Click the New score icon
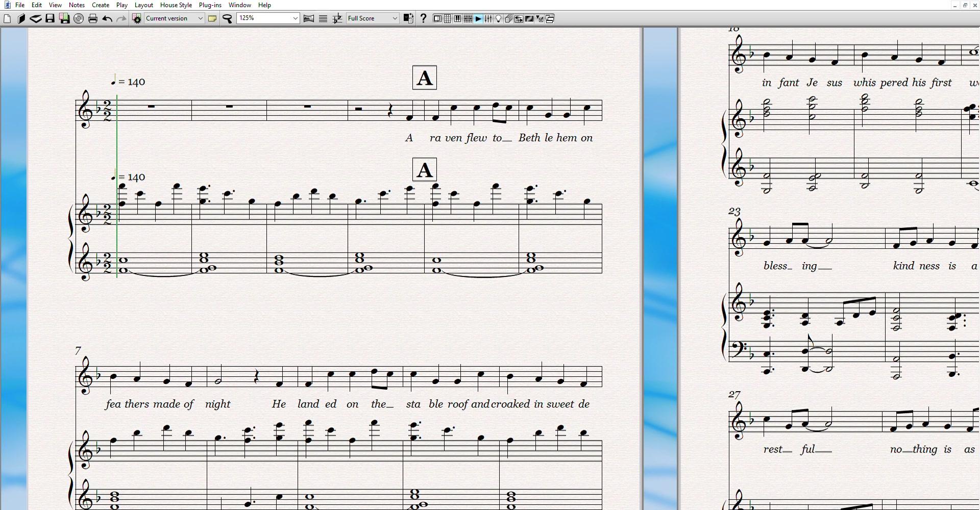 pyautogui.click(x=7, y=19)
